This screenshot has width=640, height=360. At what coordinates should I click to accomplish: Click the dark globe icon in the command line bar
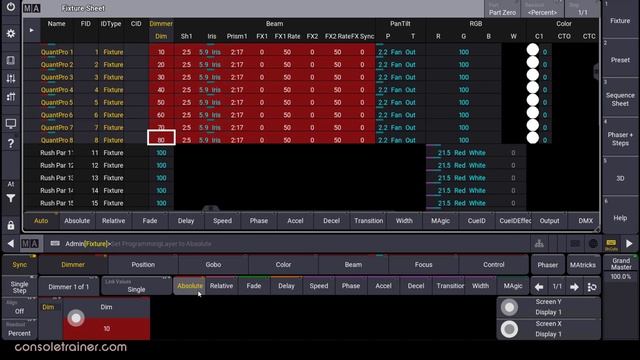[593, 244]
